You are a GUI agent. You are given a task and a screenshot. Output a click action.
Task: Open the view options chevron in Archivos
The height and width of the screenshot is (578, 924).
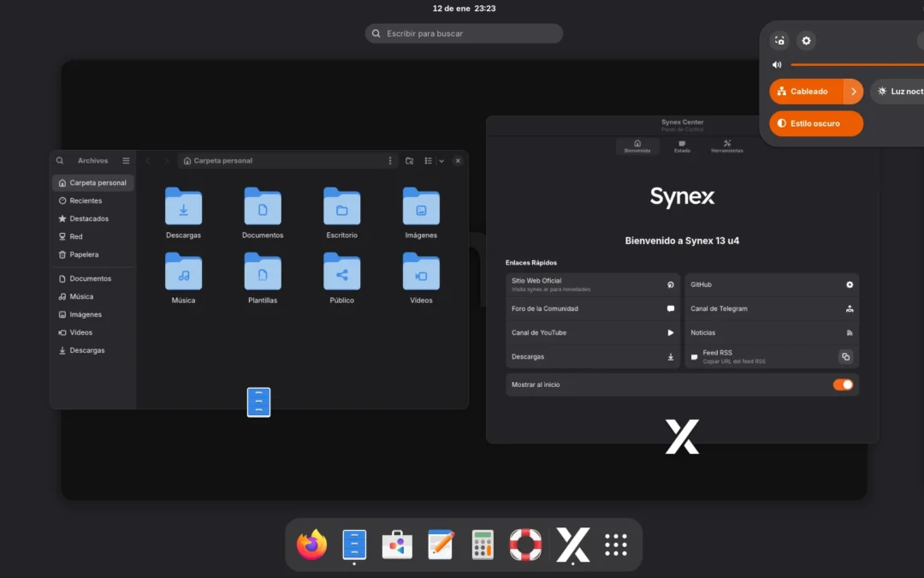pyautogui.click(x=441, y=160)
